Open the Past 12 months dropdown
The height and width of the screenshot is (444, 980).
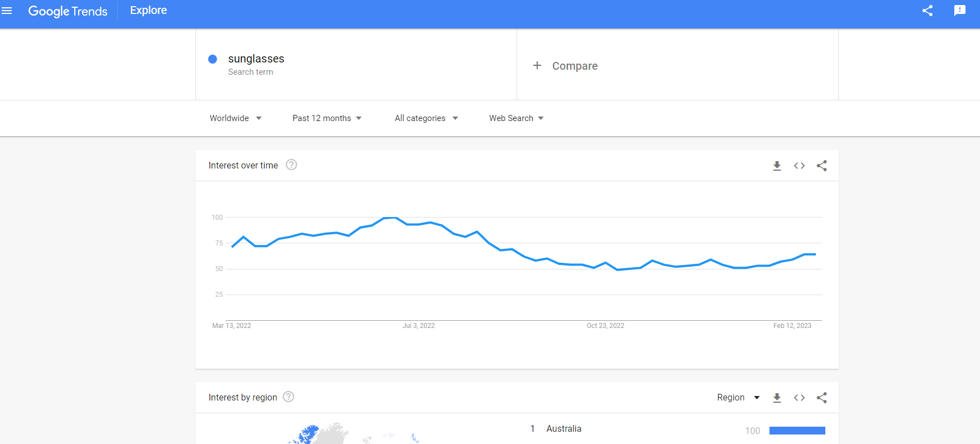327,118
